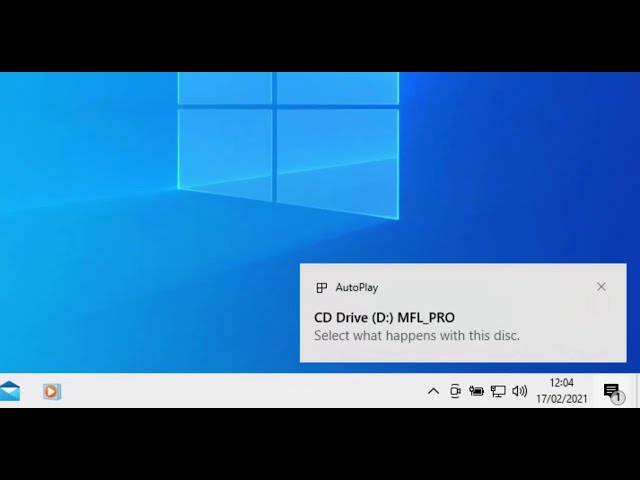Screen dimensions: 640x480
Task: Dismiss the AutoPlay notification
Action: click(x=601, y=287)
